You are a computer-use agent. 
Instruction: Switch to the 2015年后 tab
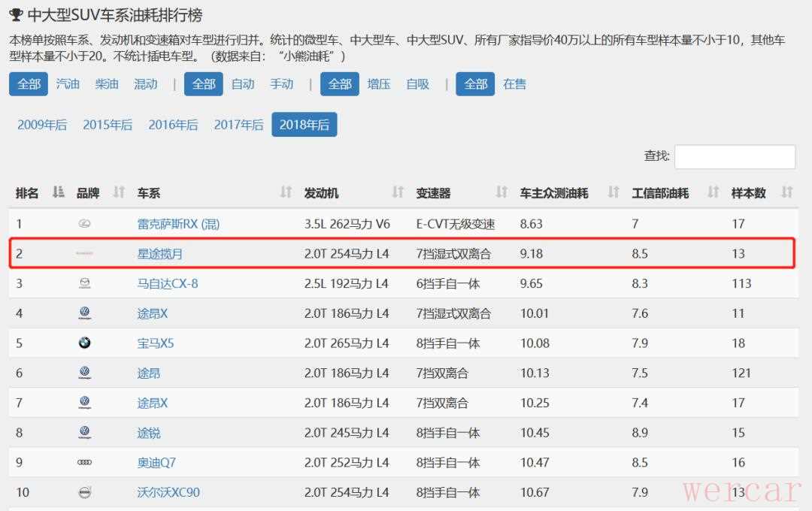pos(108,125)
